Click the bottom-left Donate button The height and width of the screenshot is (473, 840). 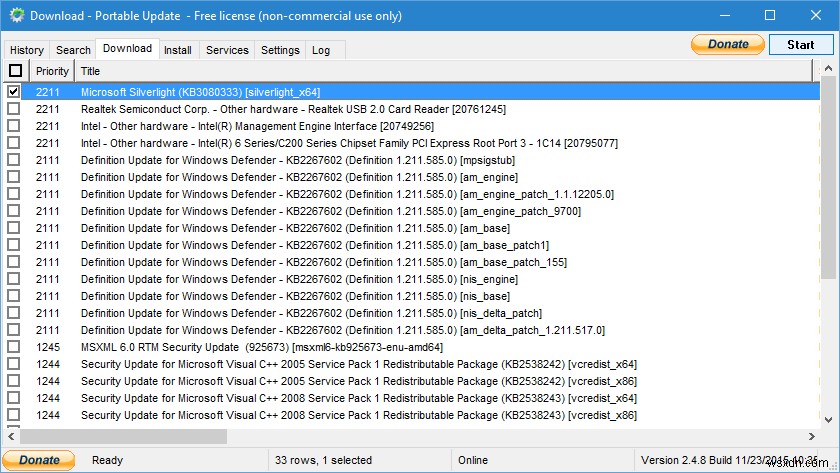39,460
